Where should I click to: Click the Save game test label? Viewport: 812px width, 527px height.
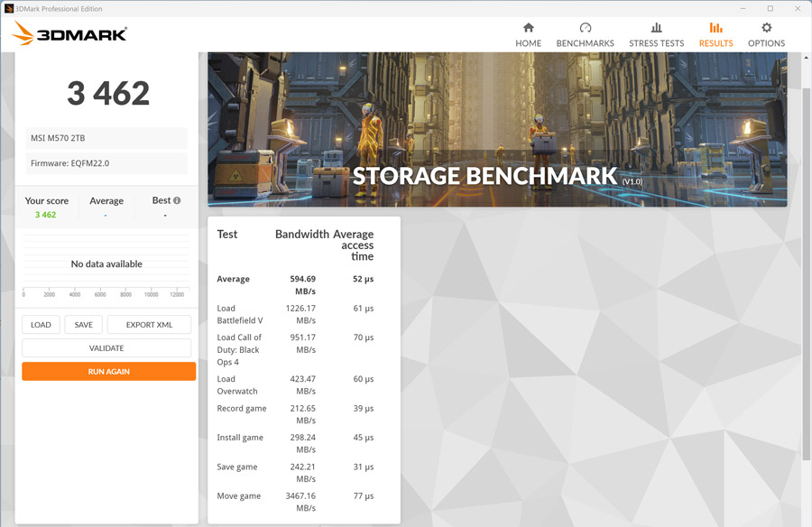(236, 467)
